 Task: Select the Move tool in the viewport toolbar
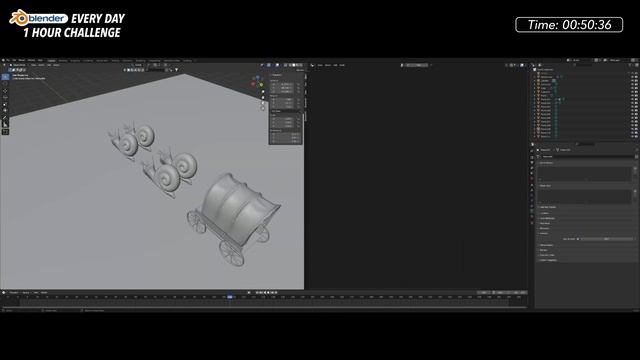coord(5,91)
